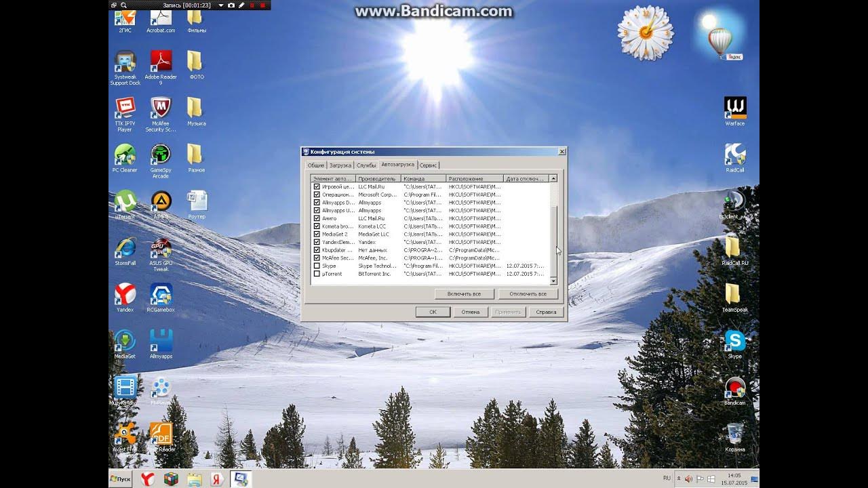This screenshot has height=488, width=868.
Task: Click the Отмена button
Action: point(471,312)
